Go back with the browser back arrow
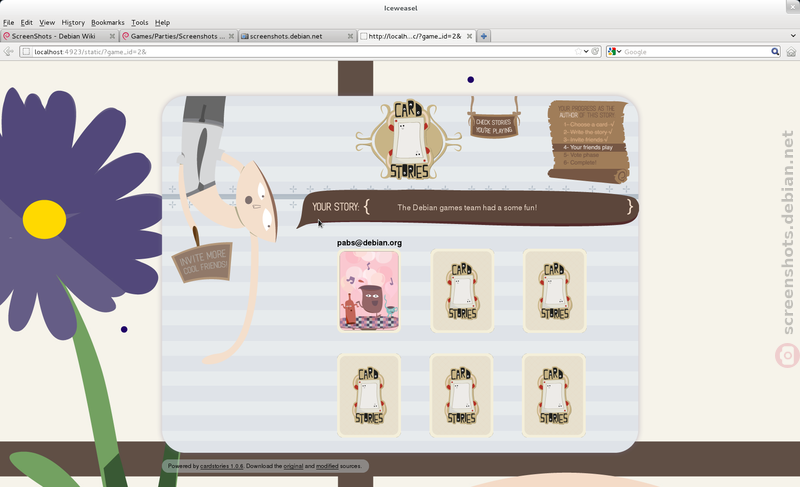Image resolution: width=800 pixels, height=487 pixels. tap(8, 52)
